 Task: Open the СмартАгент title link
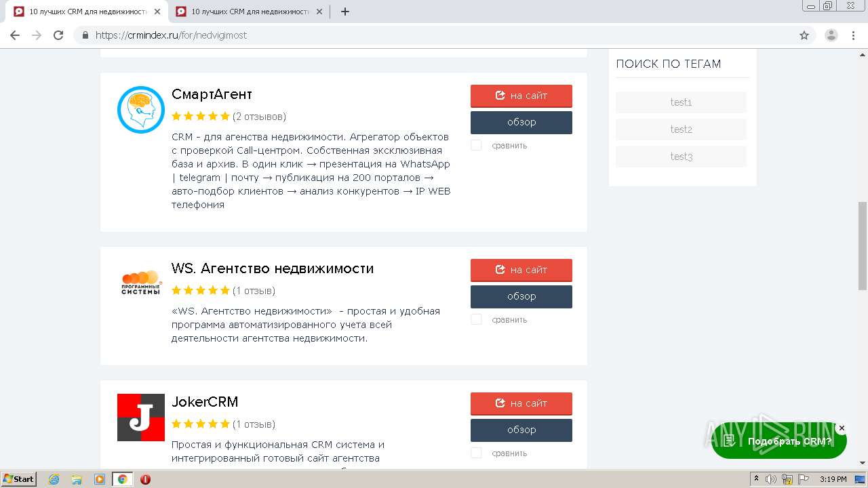pos(212,94)
